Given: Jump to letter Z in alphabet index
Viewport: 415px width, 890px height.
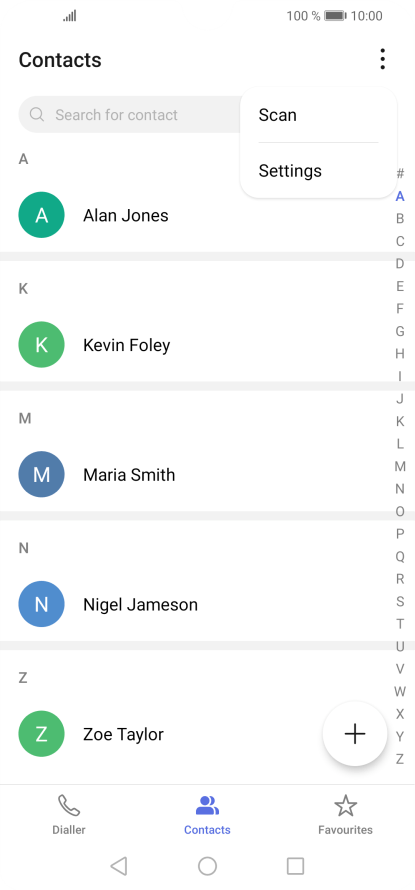Looking at the screenshot, I should (400, 759).
